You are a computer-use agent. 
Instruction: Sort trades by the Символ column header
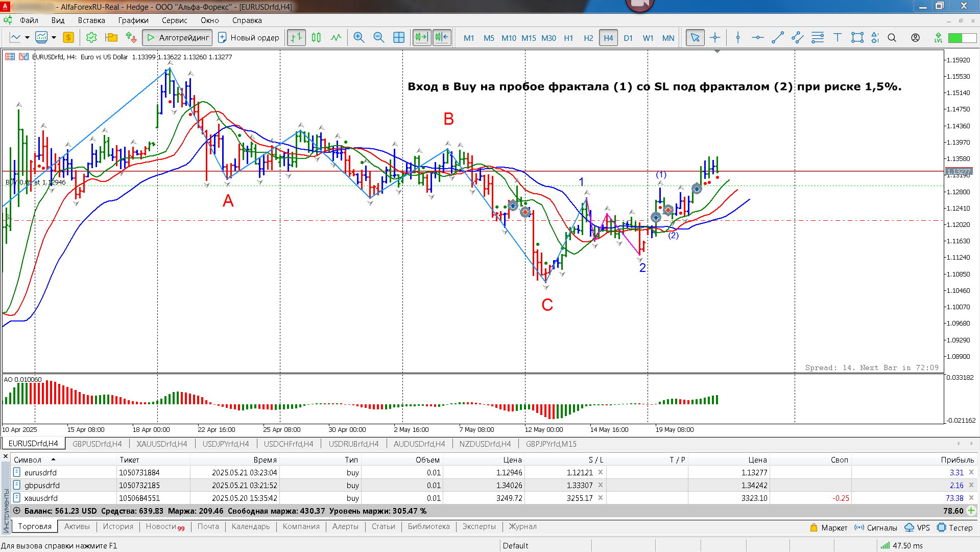tap(28, 459)
